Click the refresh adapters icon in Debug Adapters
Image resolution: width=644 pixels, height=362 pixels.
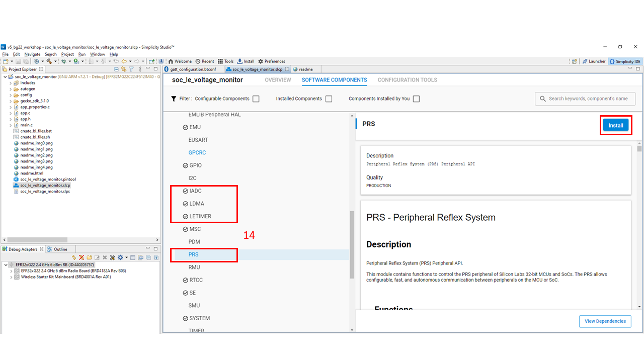coord(74,257)
